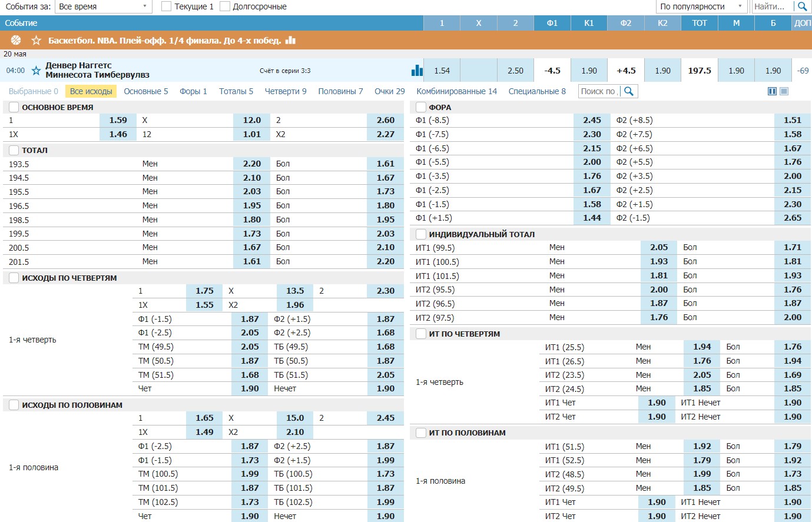Switch to Основные 5 tab
Viewport: 812px width, 522px height.
tap(146, 91)
